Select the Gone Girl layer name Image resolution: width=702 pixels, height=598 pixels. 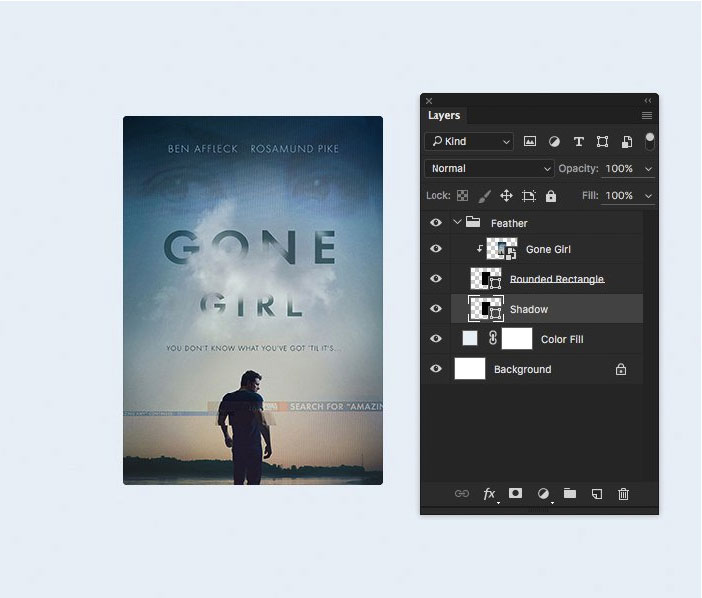548,249
